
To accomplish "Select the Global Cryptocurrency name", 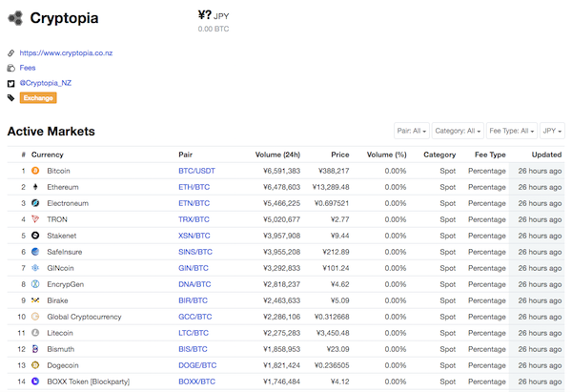I will click(84, 317).
